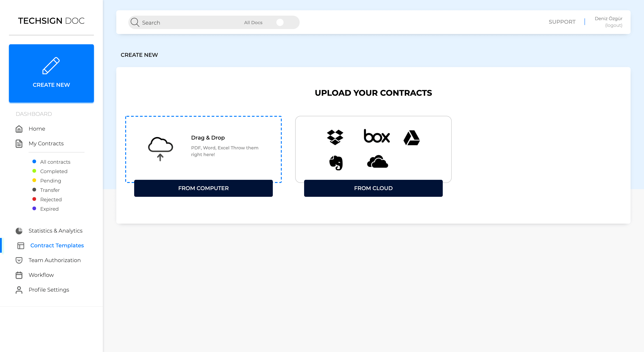Open the Contract Templates menu item
The width and height of the screenshot is (644, 352).
tap(57, 246)
